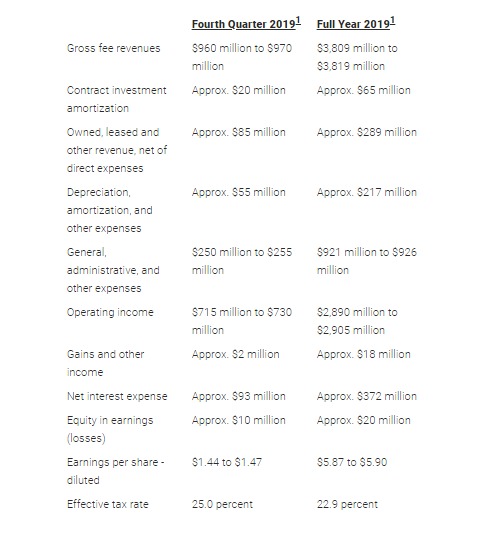Click the $2,890 million to $2,905 million value
The image size is (493, 533).
(x=357, y=321)
